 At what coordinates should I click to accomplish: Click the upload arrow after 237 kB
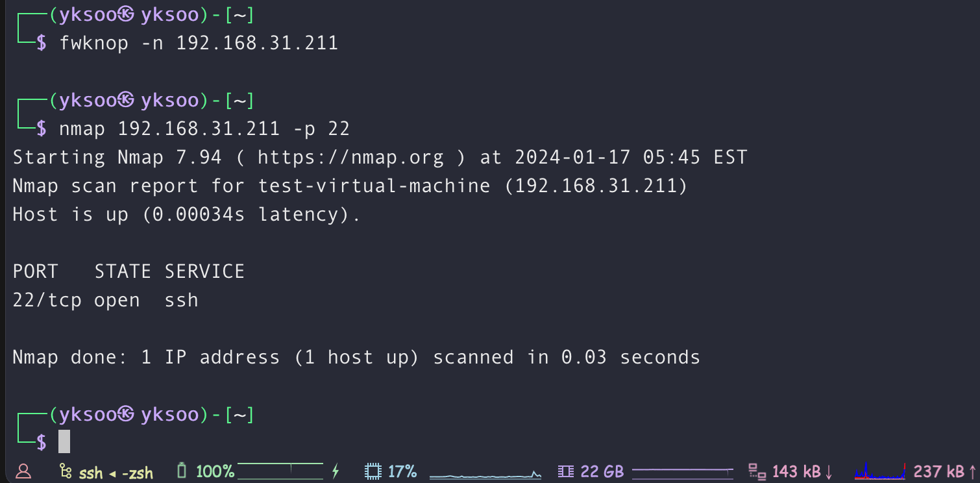(x=972, y=471)
